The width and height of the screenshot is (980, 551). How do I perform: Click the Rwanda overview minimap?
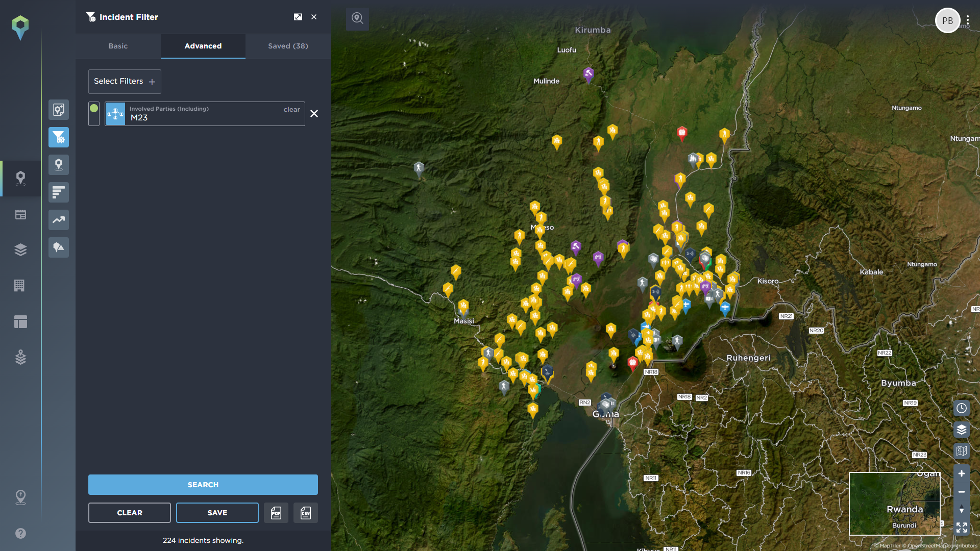click(x=895, y=504)
